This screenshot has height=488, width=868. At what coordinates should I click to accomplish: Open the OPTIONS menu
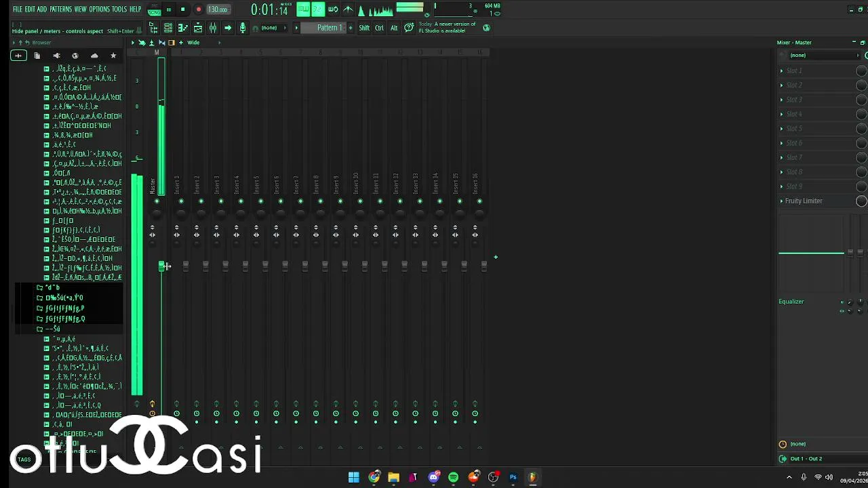[99, 9]
